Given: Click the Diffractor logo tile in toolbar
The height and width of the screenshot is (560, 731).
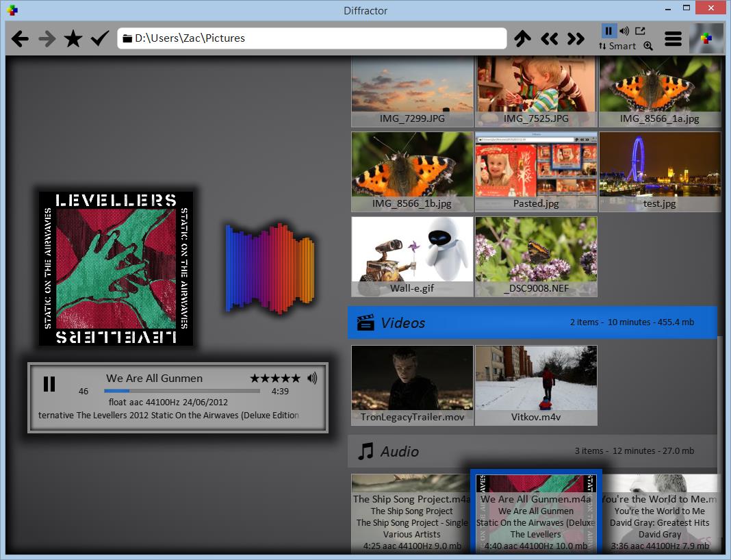Looking at the screenshot, I should pyautogui.click(x=706, y=38).
